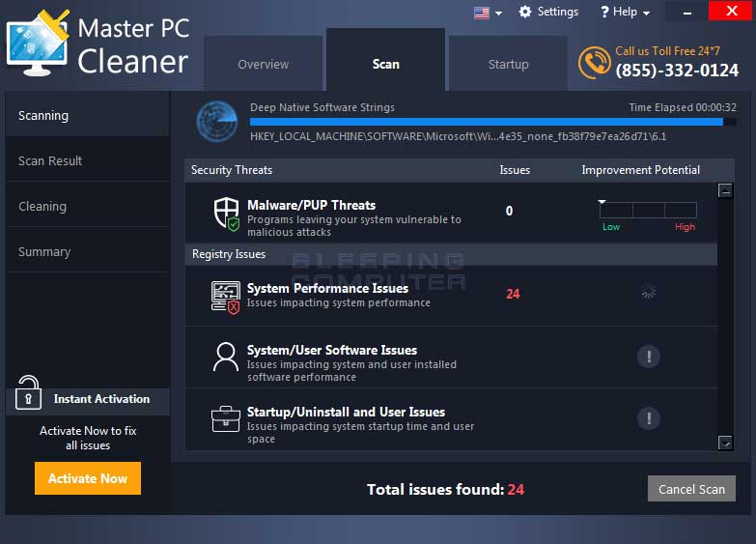This screenshot has width=756, height=544.
Task: Open the Summary sidebar step
Action: point(88,251)
